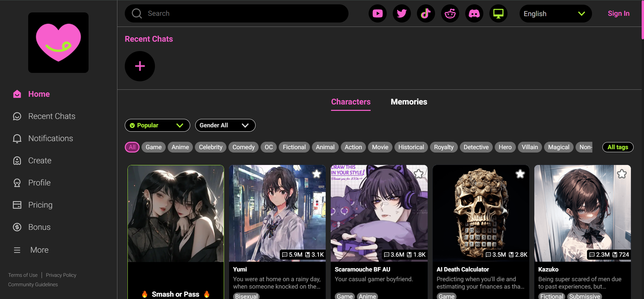Switch to the Memories tab

[x=409, y=102]
